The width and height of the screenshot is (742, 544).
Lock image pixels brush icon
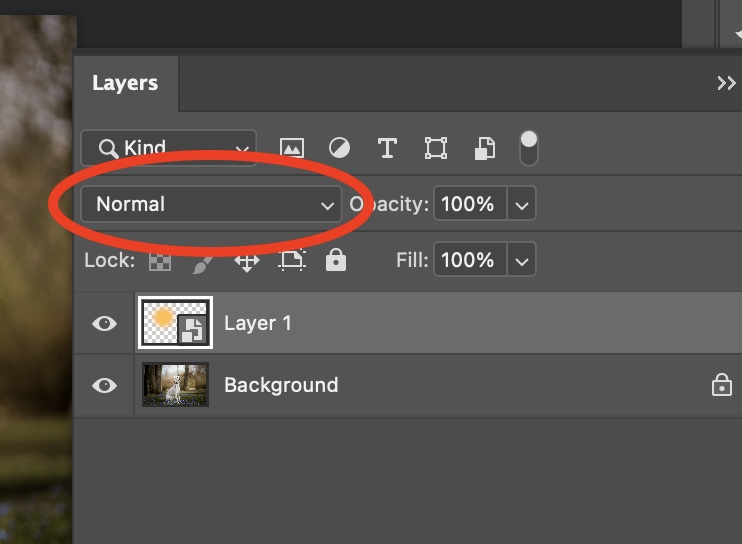[203, 262]
